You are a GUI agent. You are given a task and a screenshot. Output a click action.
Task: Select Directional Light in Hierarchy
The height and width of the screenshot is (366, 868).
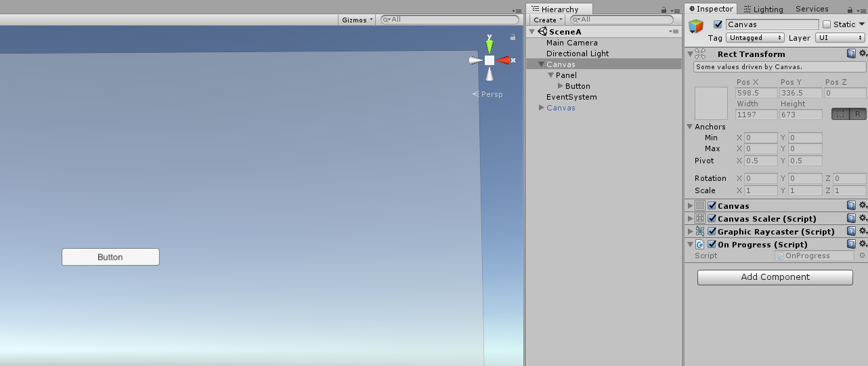tap(578, 54)
